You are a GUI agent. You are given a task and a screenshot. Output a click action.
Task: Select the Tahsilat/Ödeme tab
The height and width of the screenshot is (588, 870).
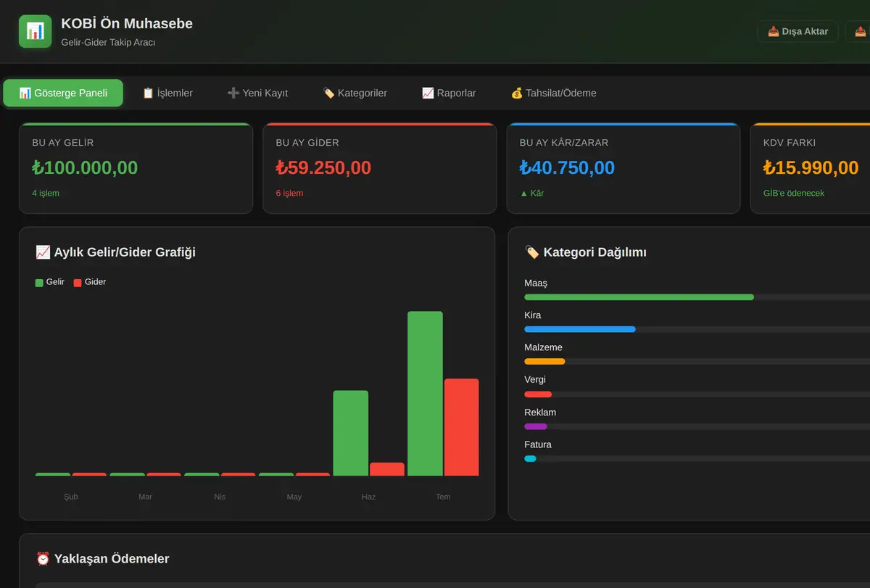[553, 93]
